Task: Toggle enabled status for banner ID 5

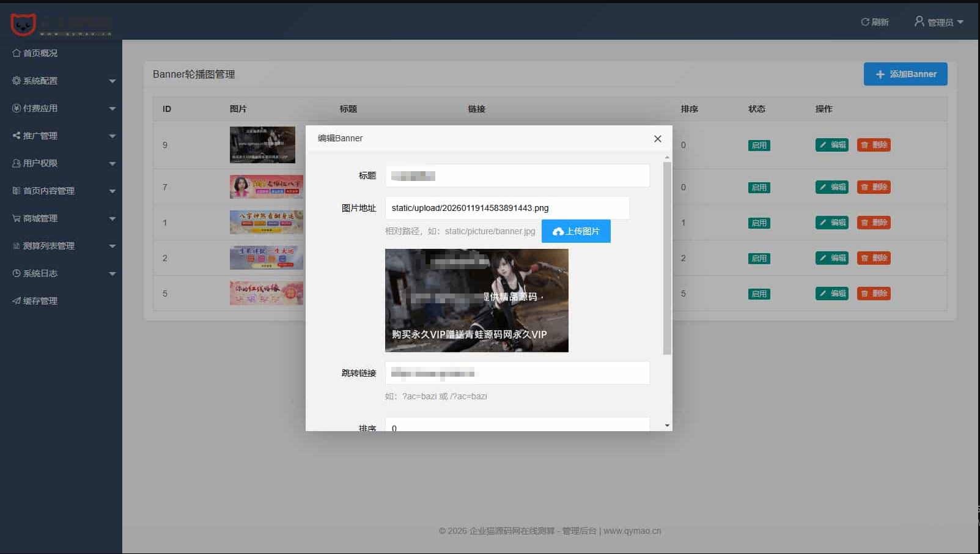Action: (759, 294)
